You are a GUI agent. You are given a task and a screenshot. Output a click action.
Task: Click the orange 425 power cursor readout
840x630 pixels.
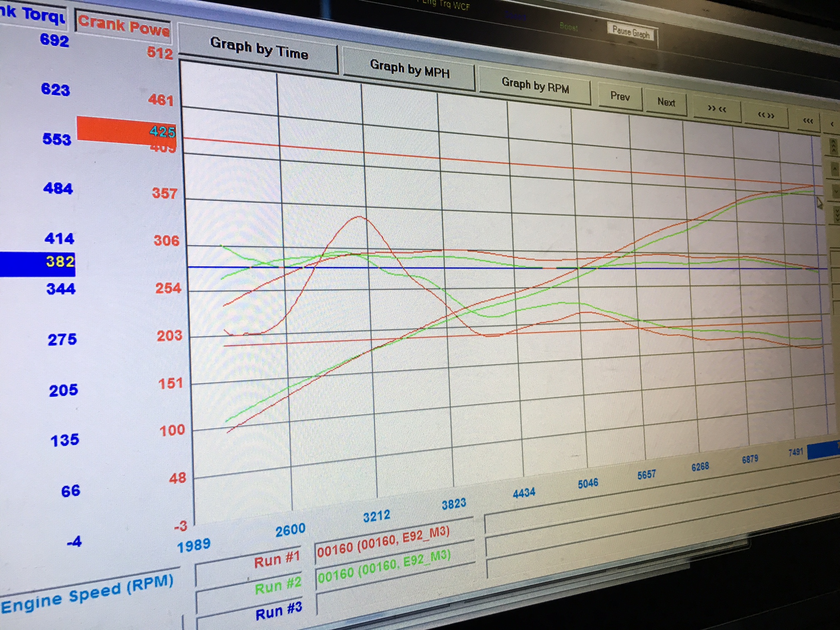tap(127, 132)
